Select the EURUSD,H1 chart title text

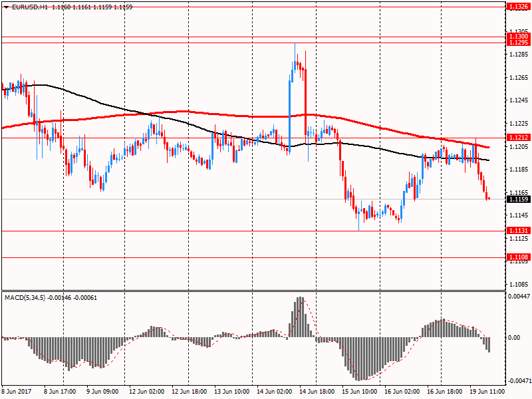[30, 7]
